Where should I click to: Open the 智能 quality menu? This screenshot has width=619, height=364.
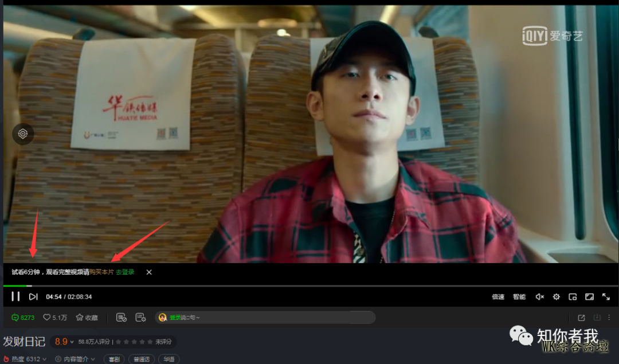tap(519, 296)
